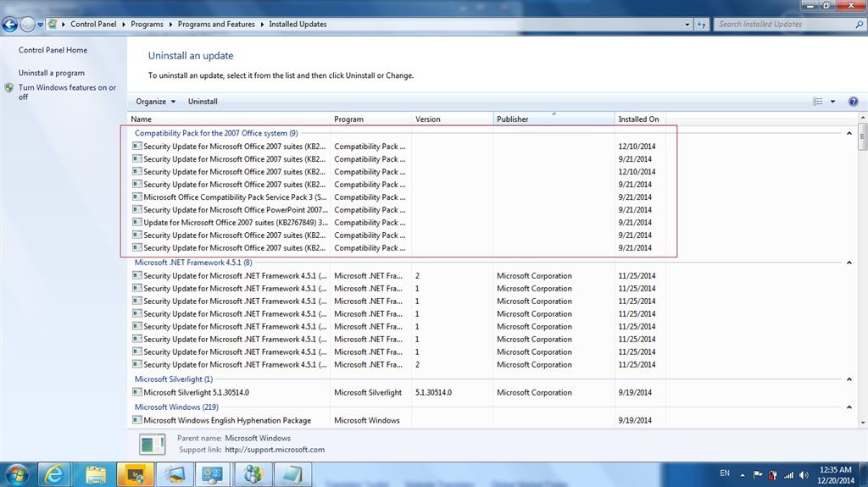Sort by the Version column header
This screenshot has width=868, height=487.
tap(453, 119)
